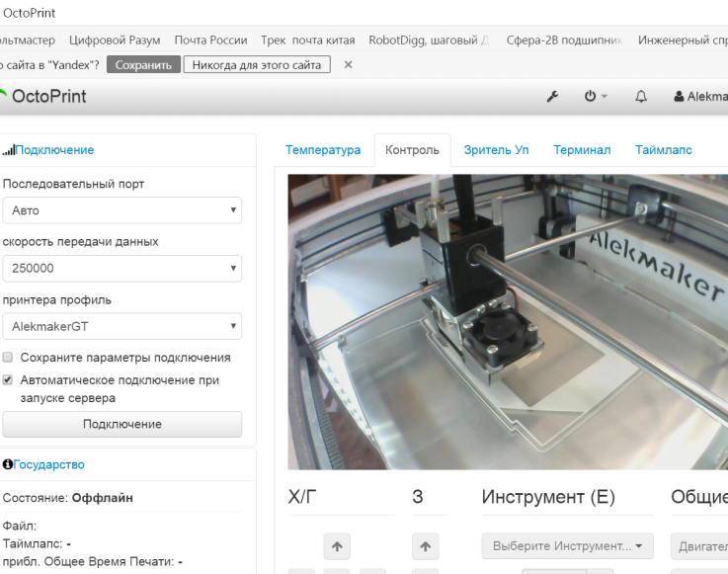Open Сфера-2В подшипник bookmark
The image size is (728, 574).
coord(564,41)
